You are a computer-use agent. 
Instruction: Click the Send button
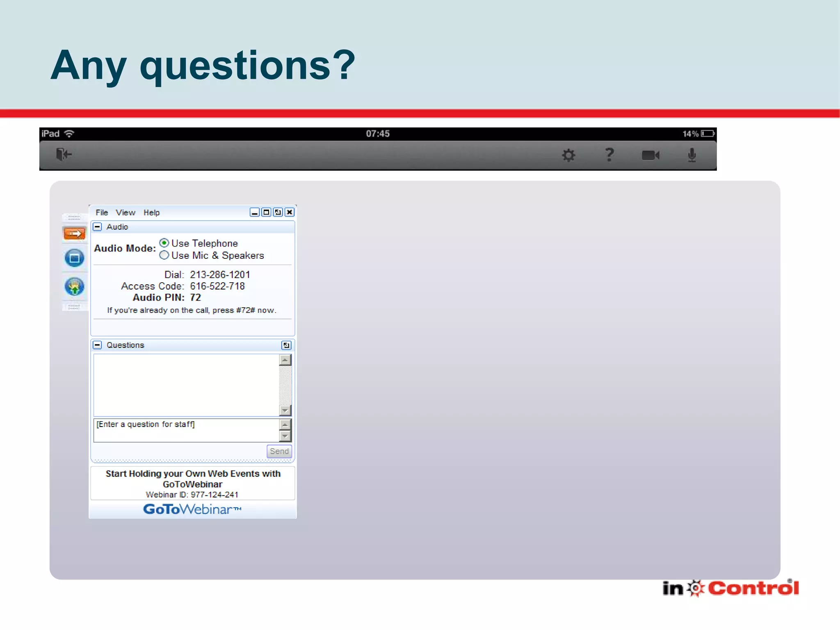pos(279,451)
